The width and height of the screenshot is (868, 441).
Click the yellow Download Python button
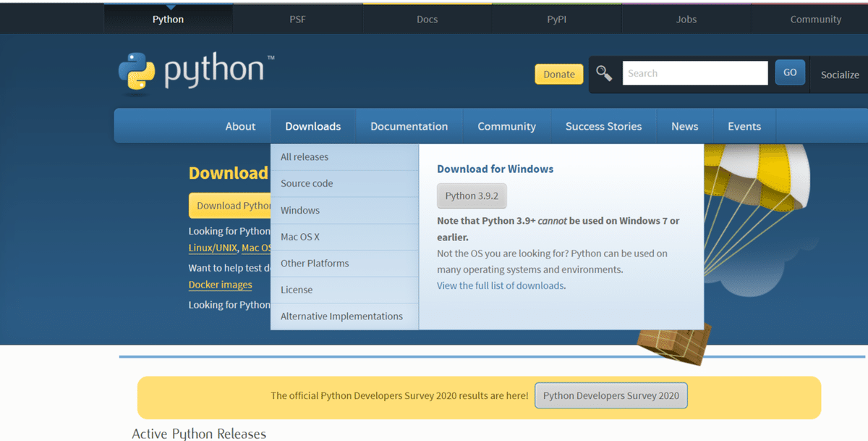[x=230, y=206]
